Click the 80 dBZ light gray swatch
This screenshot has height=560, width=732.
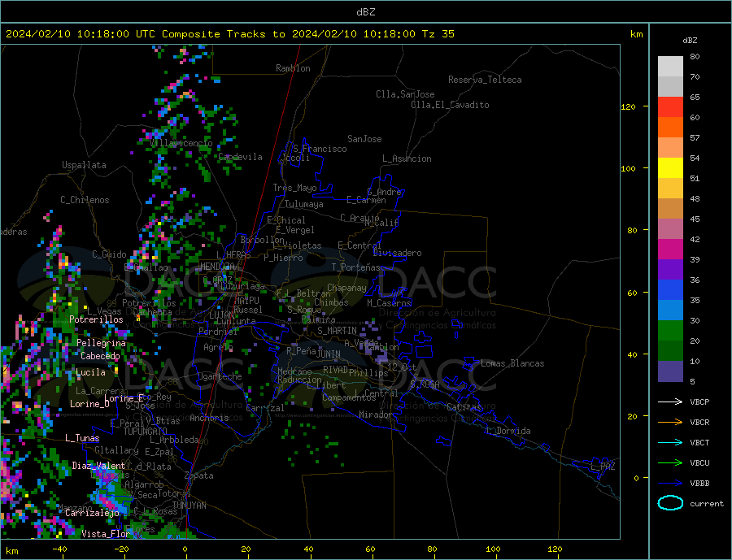pyautogui.click(x=670, y=67)
